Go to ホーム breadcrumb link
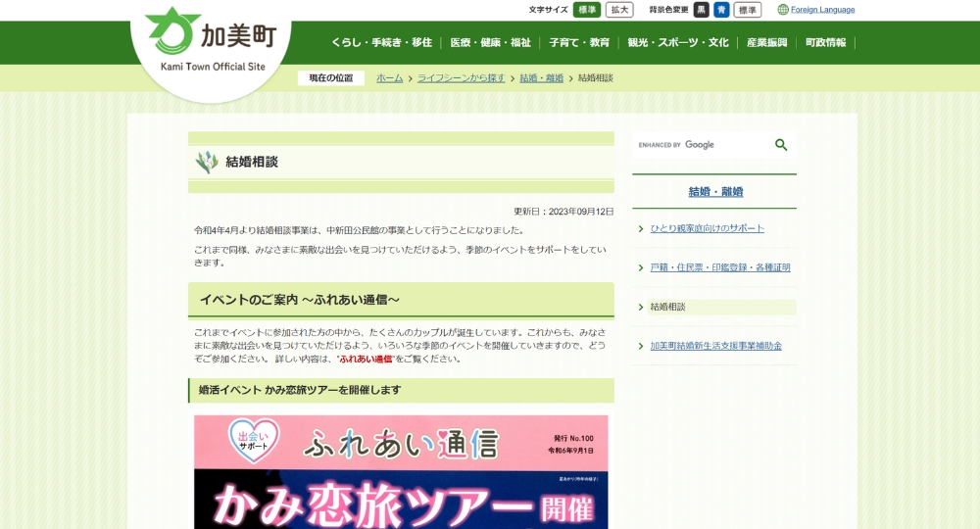The height and width of the screenshot is (529, 980). [389, 78]
